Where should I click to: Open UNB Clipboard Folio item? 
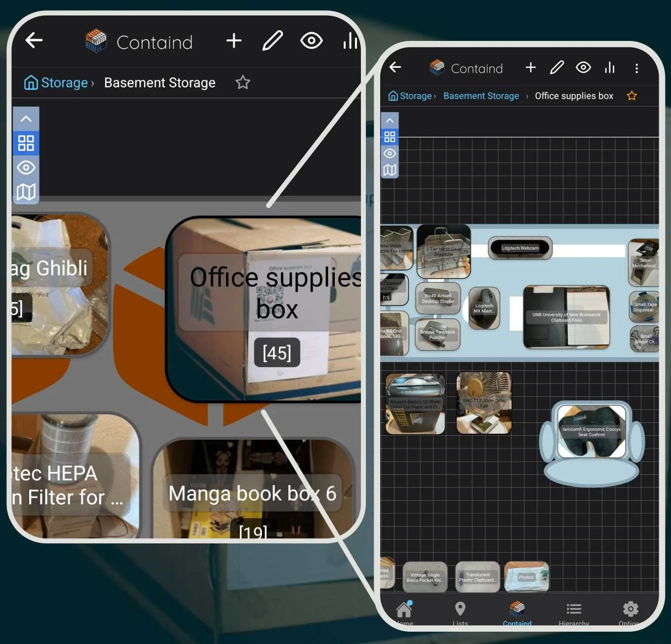point(566,317)
